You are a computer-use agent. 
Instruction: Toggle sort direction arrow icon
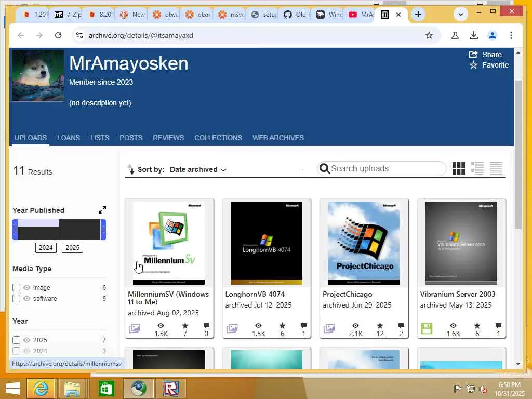point(131,169)
